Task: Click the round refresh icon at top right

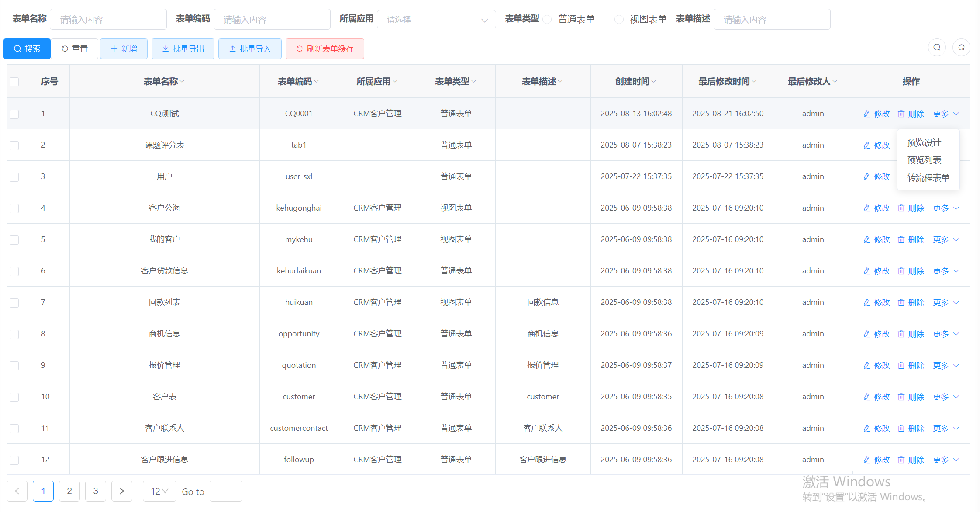Action: pos(961,48)
